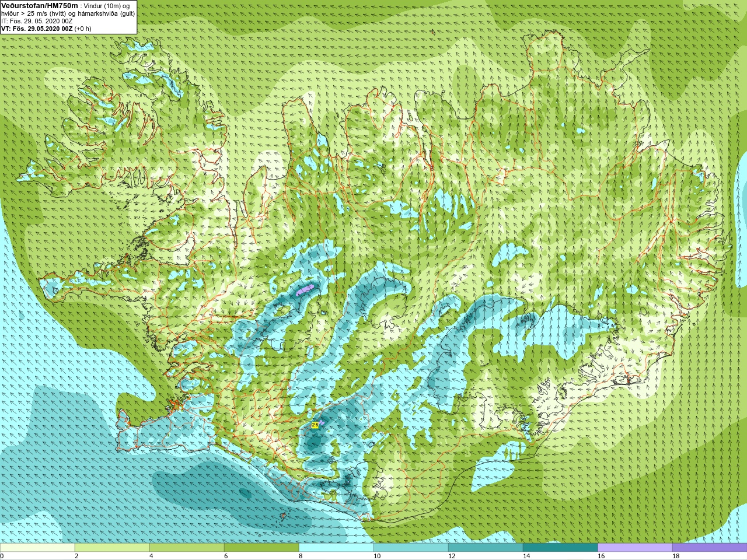Click the dark teal 14–16 legend swatch

[560, 548]
